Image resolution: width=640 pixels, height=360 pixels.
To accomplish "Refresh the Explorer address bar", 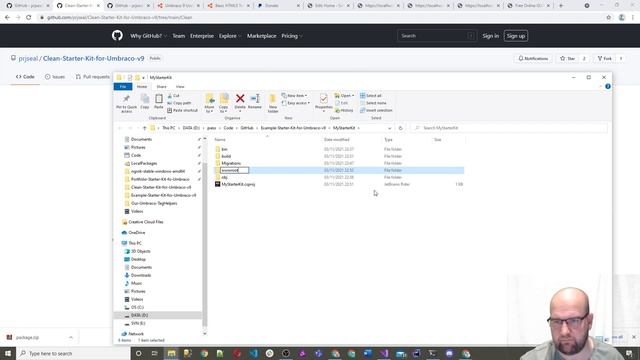I will point(400,128).
